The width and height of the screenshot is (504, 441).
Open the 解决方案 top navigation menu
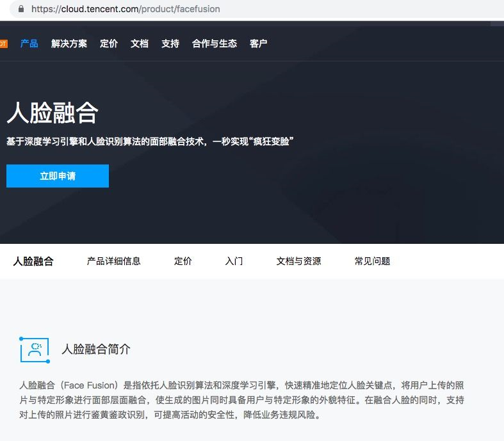69,44
